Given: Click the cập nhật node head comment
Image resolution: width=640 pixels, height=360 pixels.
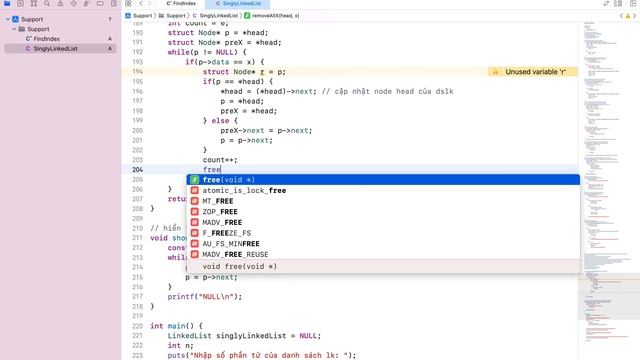Looking at the screenshot, I should coord(387,91).
